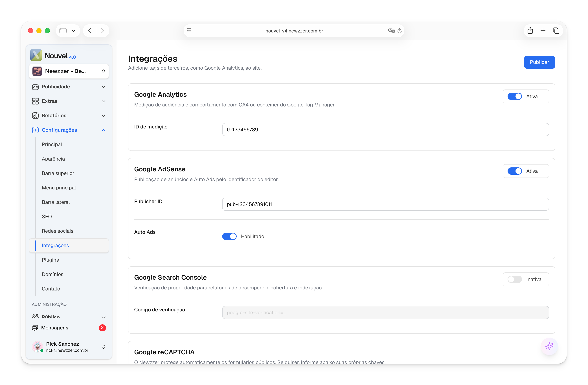Click the Publisher ID input field
The image size is (588, 385).
click(x=385, y=204)
